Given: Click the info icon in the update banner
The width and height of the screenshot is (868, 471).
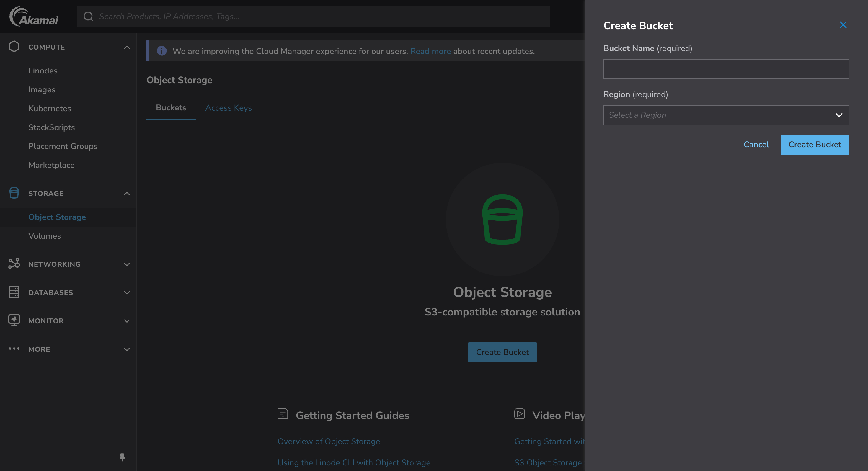Looking at the screenshot, I should [x=162, y=51].
